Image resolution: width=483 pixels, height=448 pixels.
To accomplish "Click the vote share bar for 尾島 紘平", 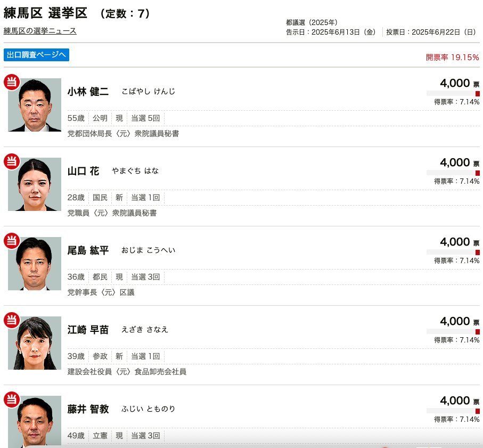I will (453, 252).
